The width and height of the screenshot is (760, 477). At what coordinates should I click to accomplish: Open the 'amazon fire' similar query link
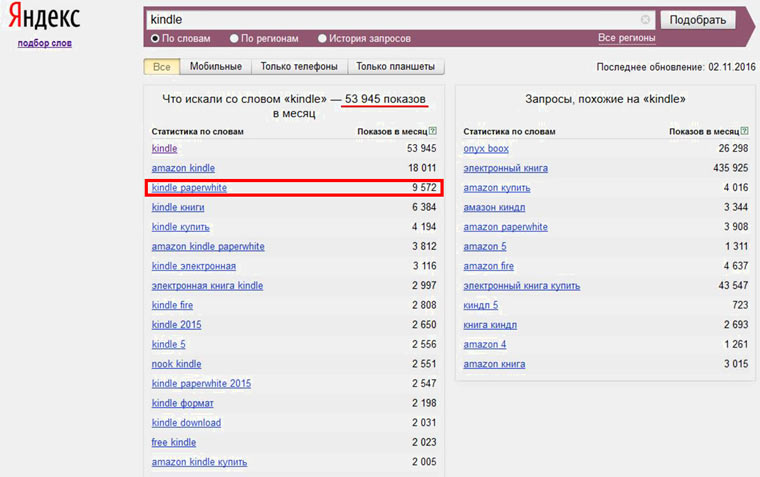(489, 266)
